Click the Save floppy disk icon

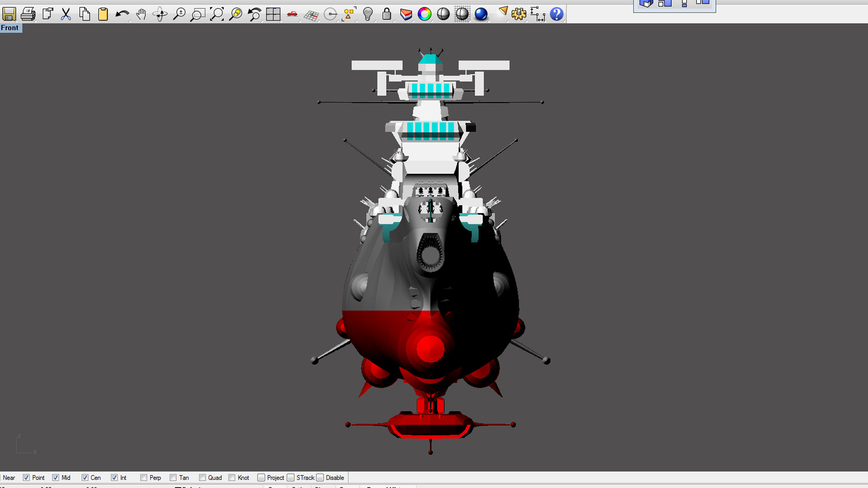[9, 14]
